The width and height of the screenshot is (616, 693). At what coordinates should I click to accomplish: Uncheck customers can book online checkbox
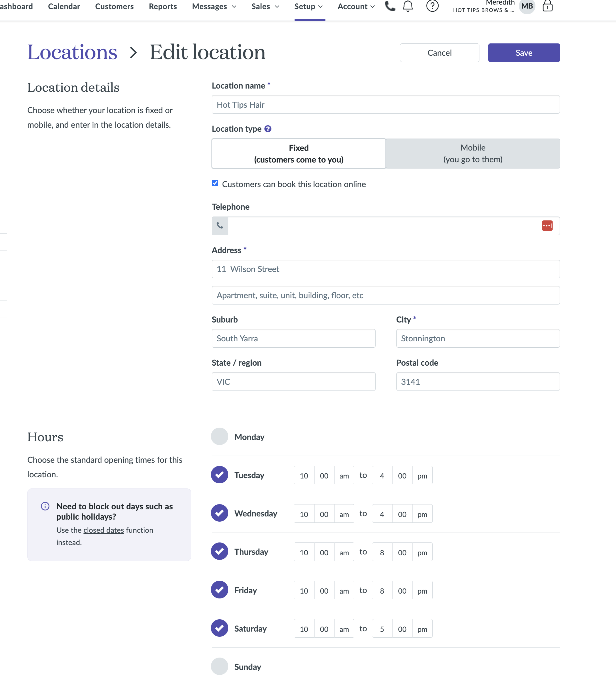click(215, 183)
